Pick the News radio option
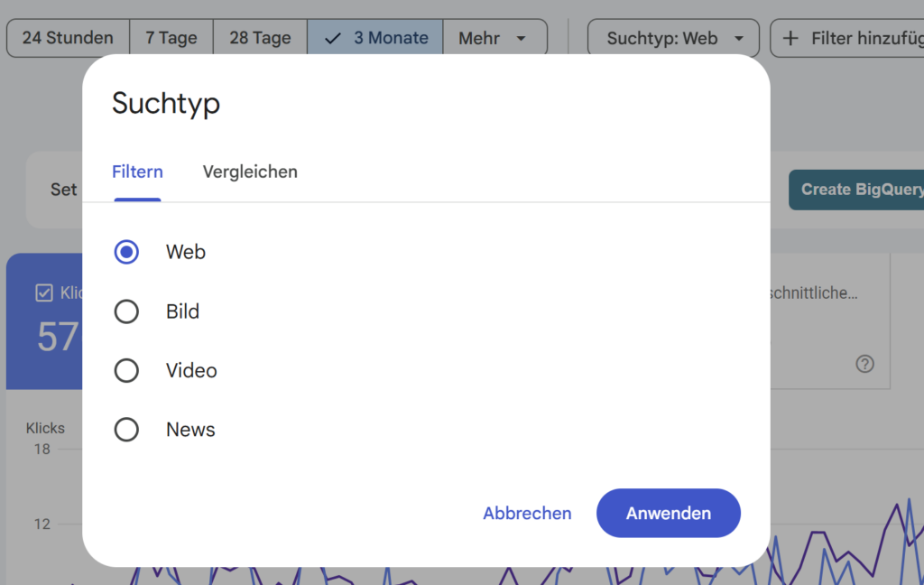The width and height of the screenshot is (924, 585). coord(126,430)
